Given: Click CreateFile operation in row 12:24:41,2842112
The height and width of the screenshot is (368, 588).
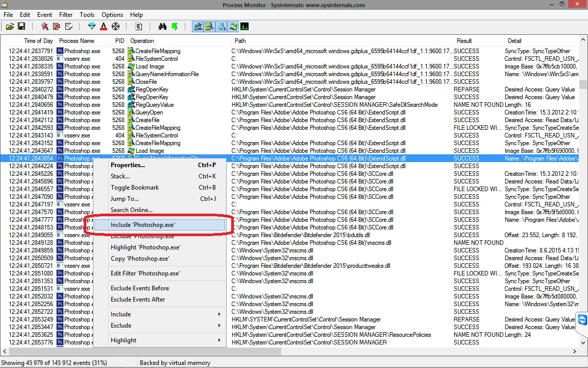Looking at the screenshot, I should (x=148, y=120).
